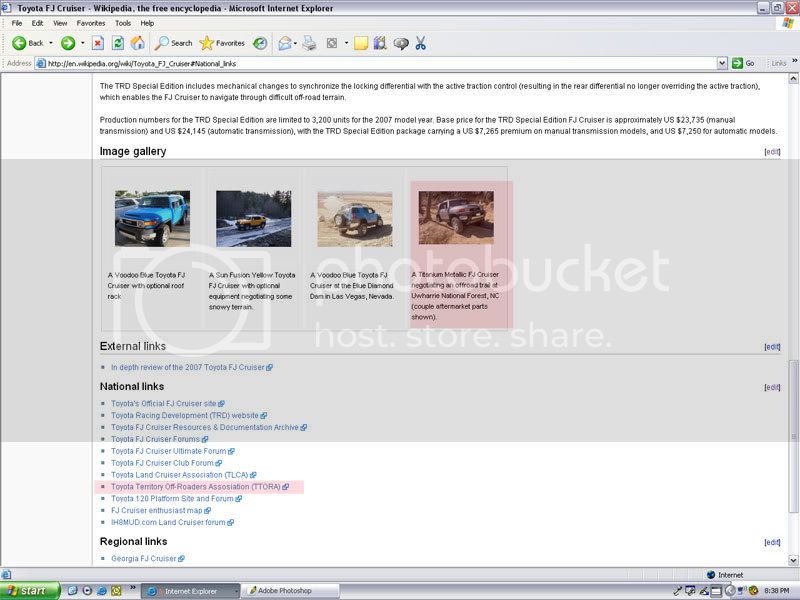Click the address bar URL field
The height and width of the screenshot is (600, 800).
point(380,63)
